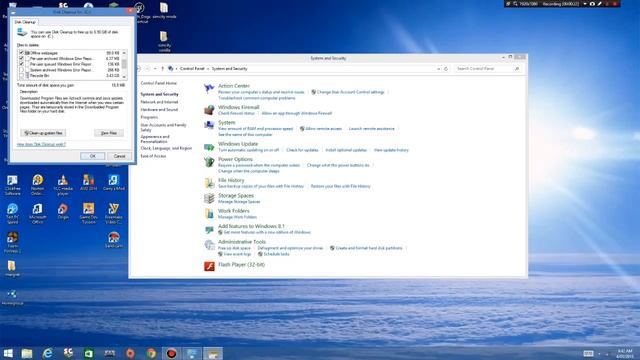This screenshot has height=360, width=640.
Task: Confirm Disk Cleanup with OK
Action: click(x=93, y=156)
